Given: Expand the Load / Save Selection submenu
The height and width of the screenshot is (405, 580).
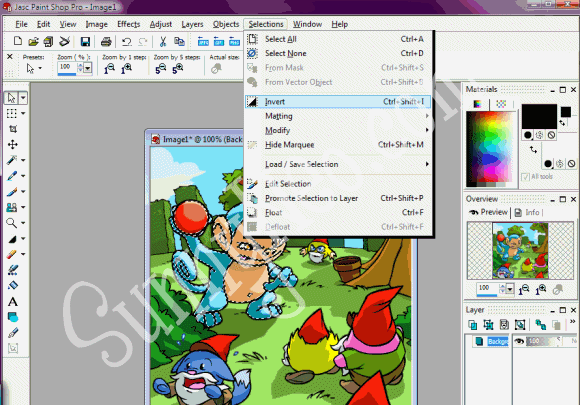Looking at the screenshot, I should pos(338,164).
